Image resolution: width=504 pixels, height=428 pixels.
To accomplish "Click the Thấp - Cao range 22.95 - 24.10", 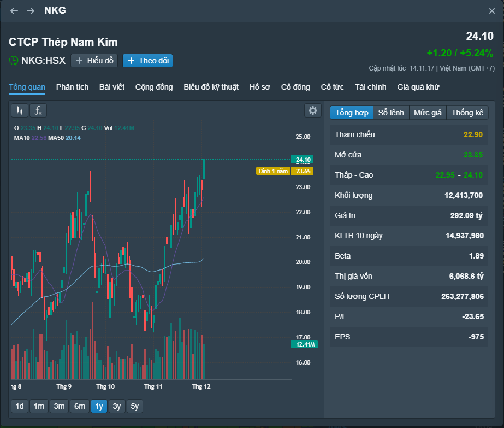I will pyautogui.click(x=459, y=175).
